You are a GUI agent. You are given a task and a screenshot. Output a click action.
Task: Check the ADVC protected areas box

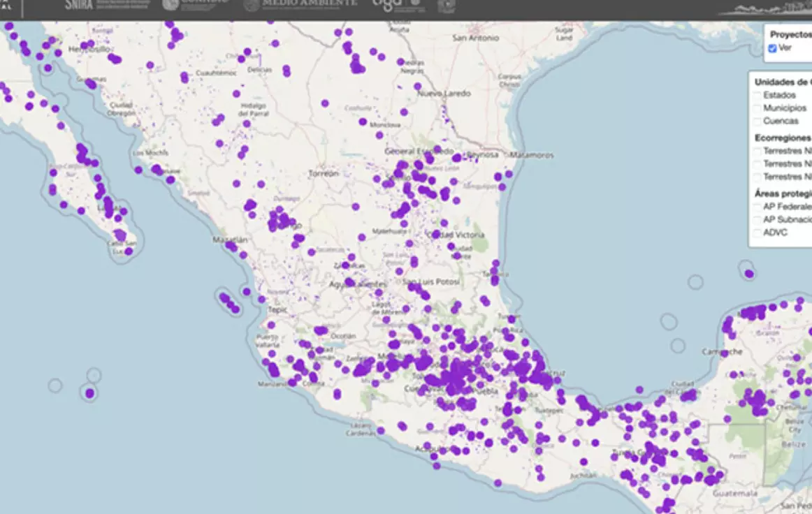(x=757, y=233)
